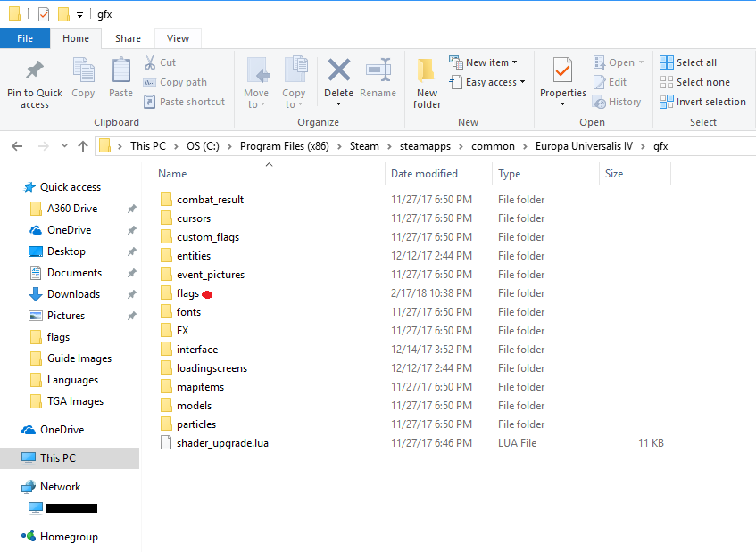Select the combat_result folder
Viewport: 756px width, 552px height.
[210, 200]
